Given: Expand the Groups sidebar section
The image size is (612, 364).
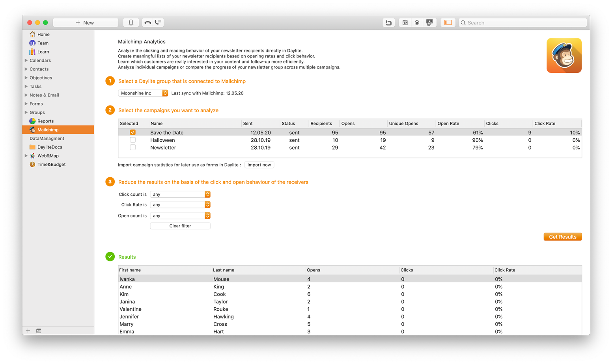Looking at the screenshot, I should [x=26, y=112].
